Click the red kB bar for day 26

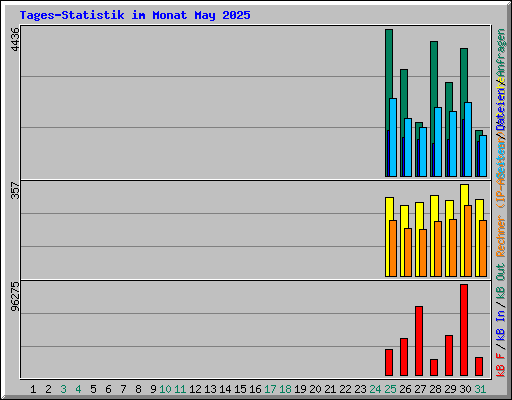click(404, 357)
